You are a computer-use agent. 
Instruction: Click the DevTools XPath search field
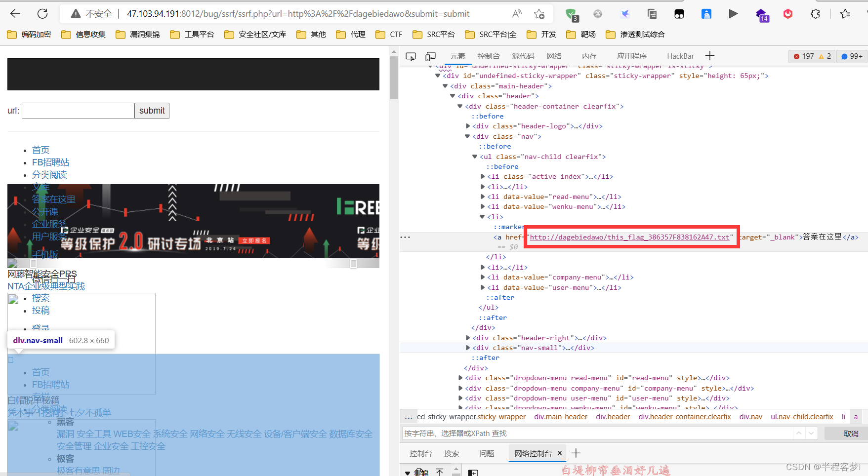(597, 434)
